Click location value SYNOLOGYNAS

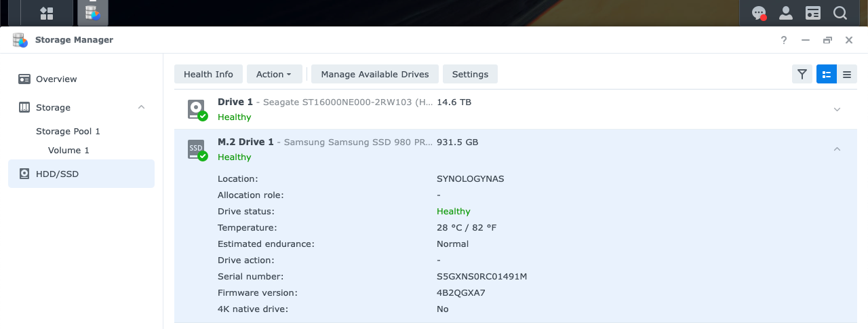point(471,179)
